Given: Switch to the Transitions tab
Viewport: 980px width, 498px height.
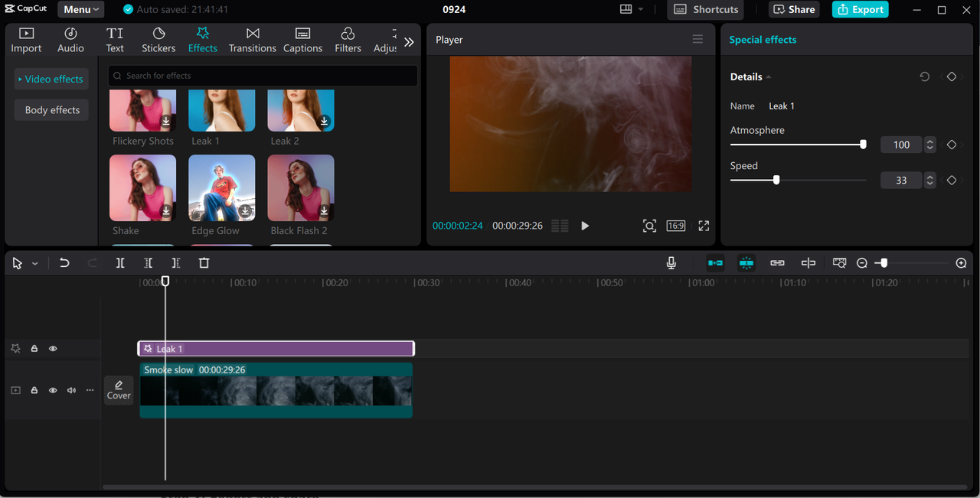Looking at the screenshot, I should [253, 40].
